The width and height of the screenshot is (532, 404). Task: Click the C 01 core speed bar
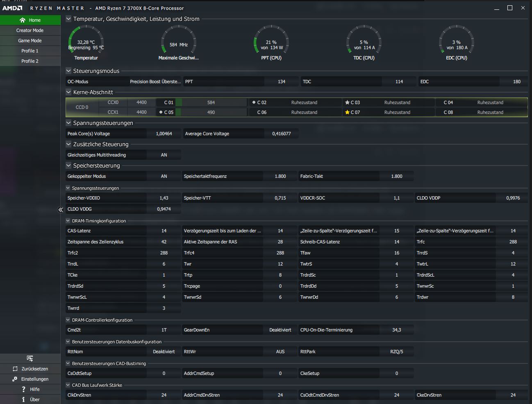(211, 102)
